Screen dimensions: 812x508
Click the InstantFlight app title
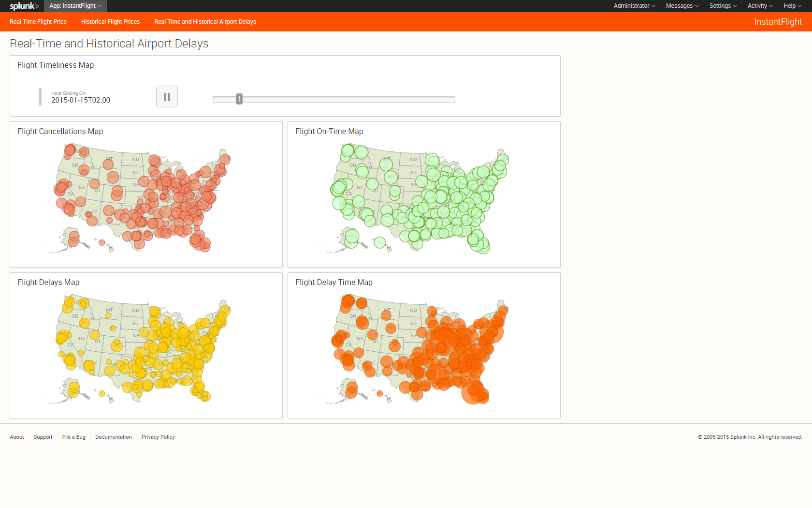(778, 22)
